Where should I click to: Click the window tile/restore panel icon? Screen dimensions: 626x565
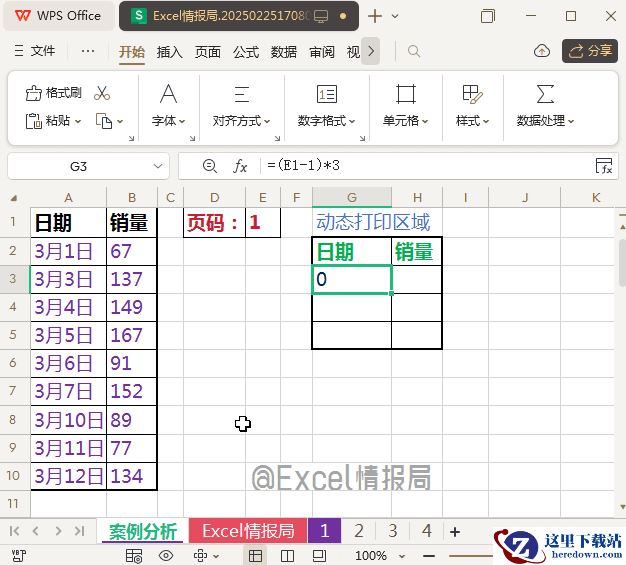click(488, 16)
